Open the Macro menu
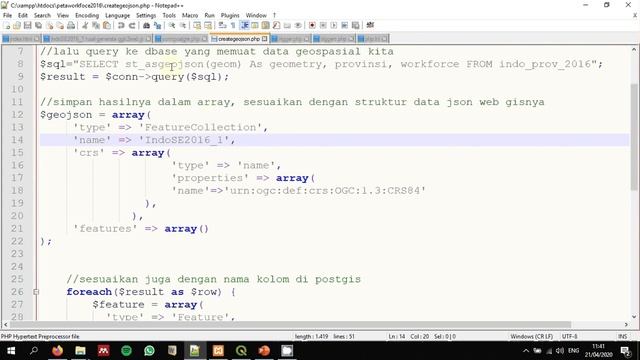640x360 pixels. coord(190,16)
